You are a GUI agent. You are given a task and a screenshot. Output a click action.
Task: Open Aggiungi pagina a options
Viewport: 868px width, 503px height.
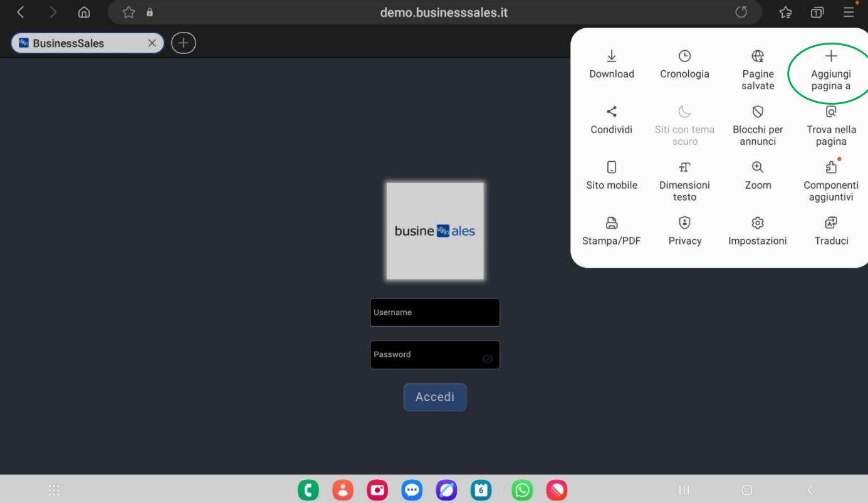pos(831,69)
